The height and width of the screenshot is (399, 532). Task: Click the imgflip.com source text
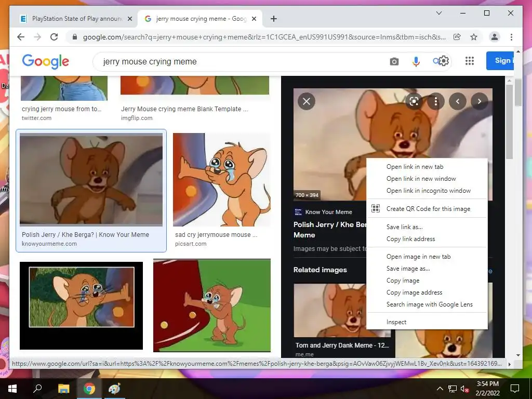click(x=137, y=118)
